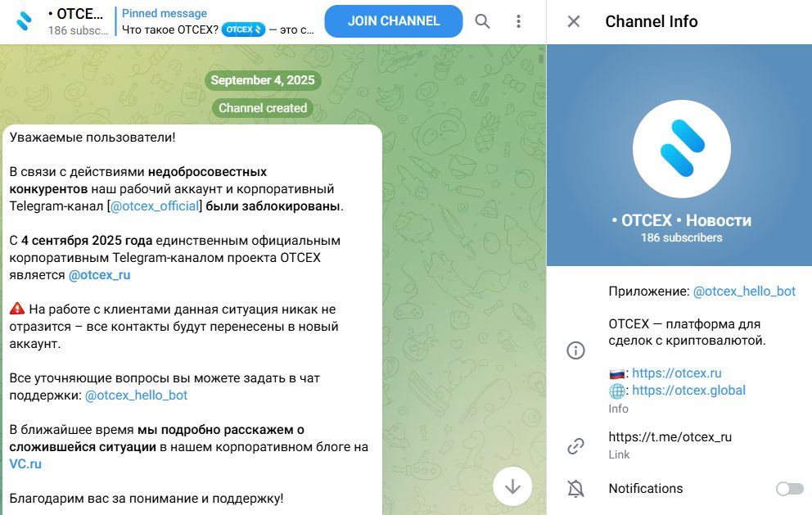Open the https://otcex.ru link

pos(676,373)
